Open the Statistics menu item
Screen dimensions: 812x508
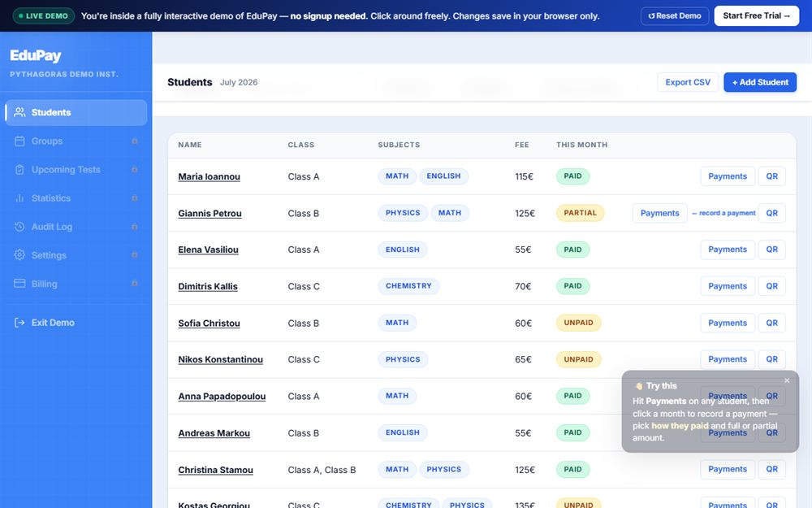76,198
